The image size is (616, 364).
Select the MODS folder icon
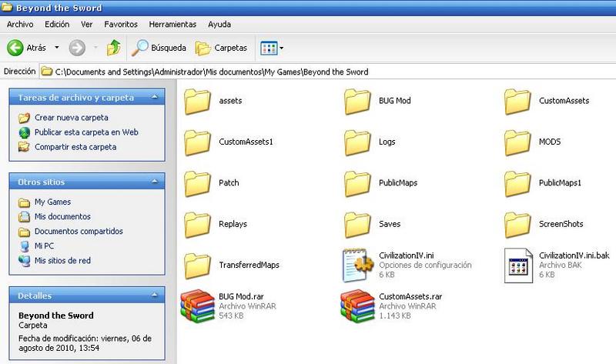pos(519,142)
